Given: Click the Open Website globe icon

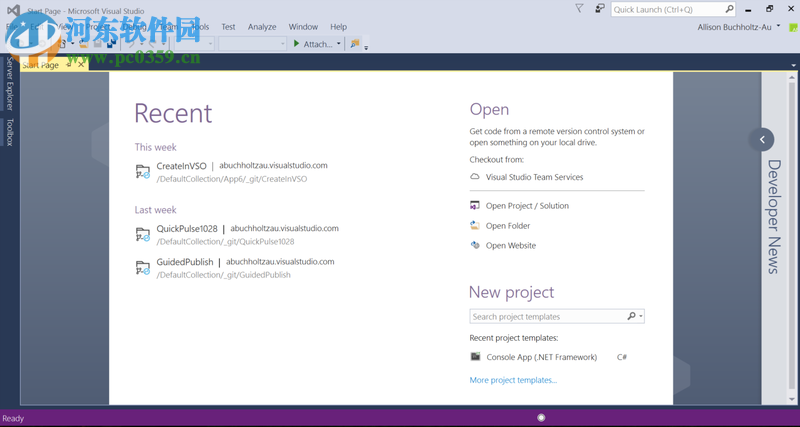Looking at the screenshot, I should click(x=474, y=245).
